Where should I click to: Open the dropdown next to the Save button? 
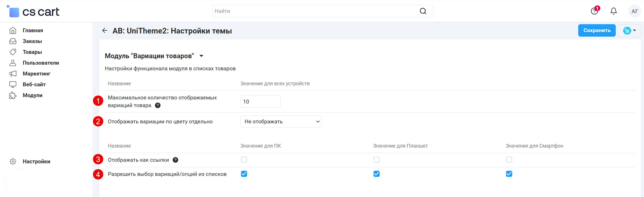(x=629, y=31)
